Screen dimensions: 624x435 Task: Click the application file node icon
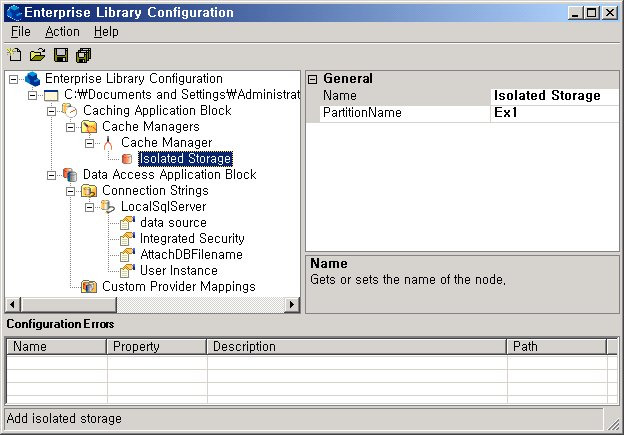pyautogui.click(x=51, y=95)
